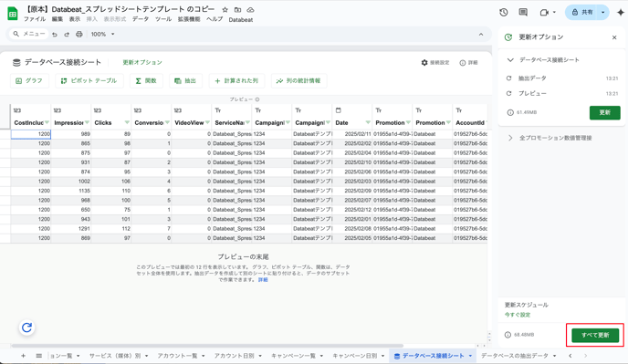Refresh the プレビュー item in the side panel
This screenshot has height=364, width=628.
click(x=508, y=93)
